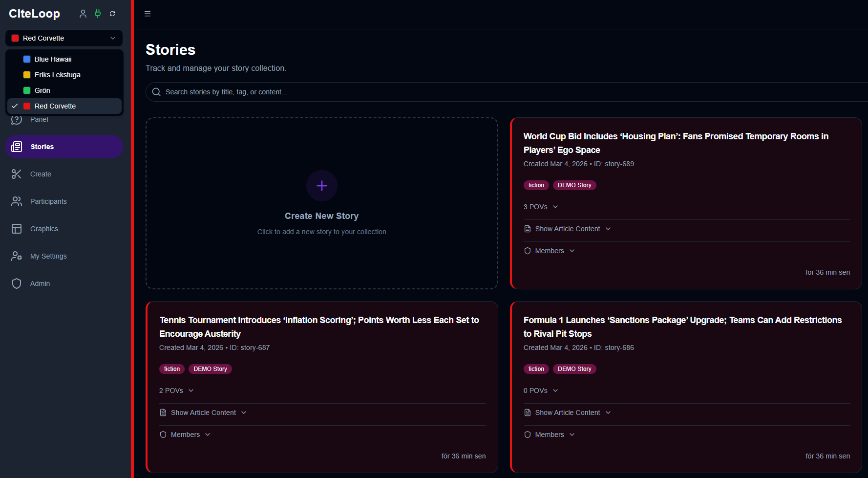Focus the search stories input field

[507, 92]
